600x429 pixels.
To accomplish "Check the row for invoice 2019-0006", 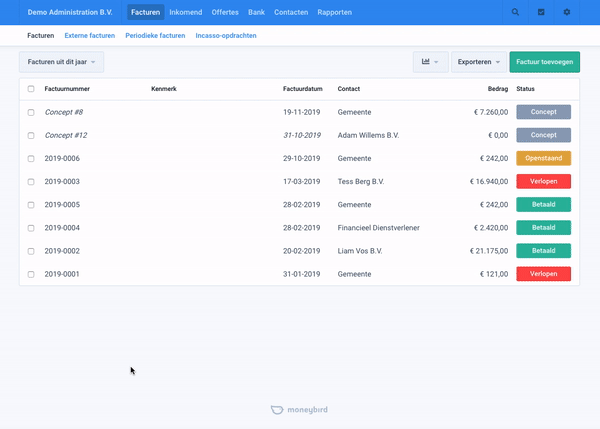I will [x=31, y=159].
